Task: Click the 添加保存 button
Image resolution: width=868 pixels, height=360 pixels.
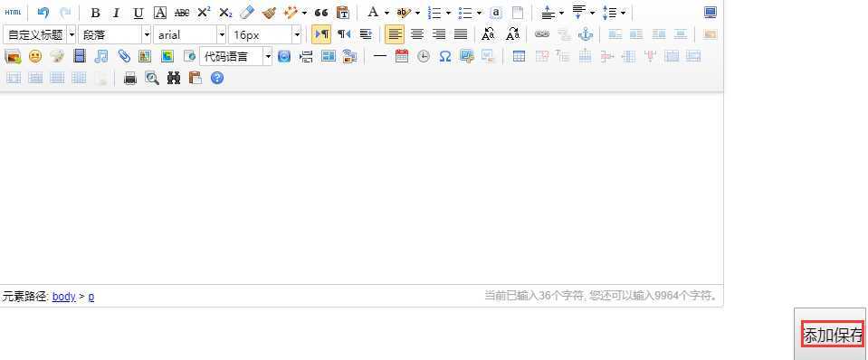Action: [x=833, y=335]
